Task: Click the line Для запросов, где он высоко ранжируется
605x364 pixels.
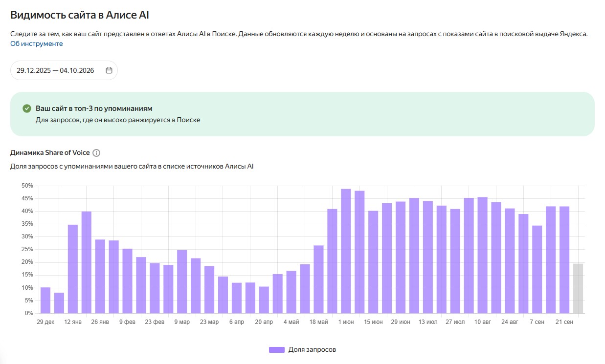Action: pyautogui.click(x=118, y=120)
